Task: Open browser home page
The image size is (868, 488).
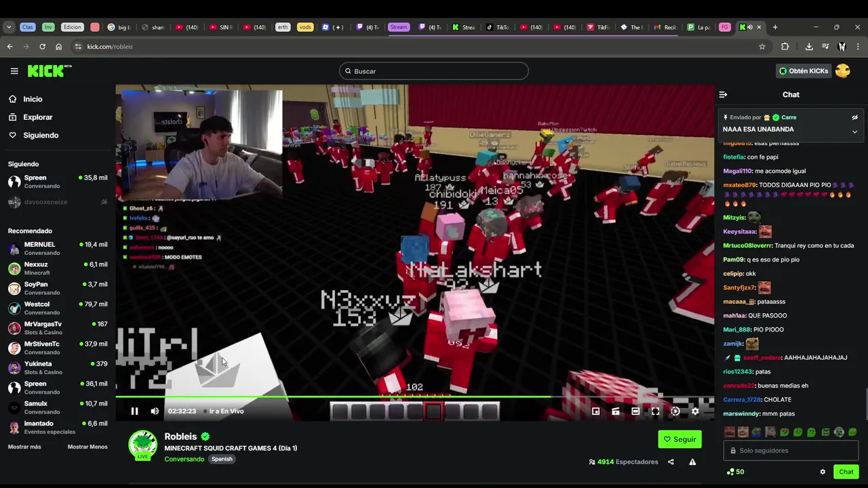Action: 58,47
